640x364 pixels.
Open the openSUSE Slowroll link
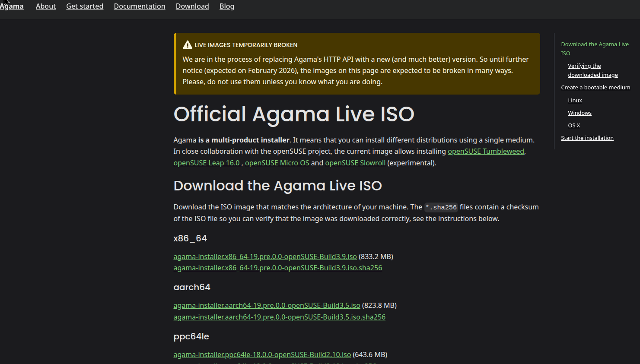click(x=355, y=163)
